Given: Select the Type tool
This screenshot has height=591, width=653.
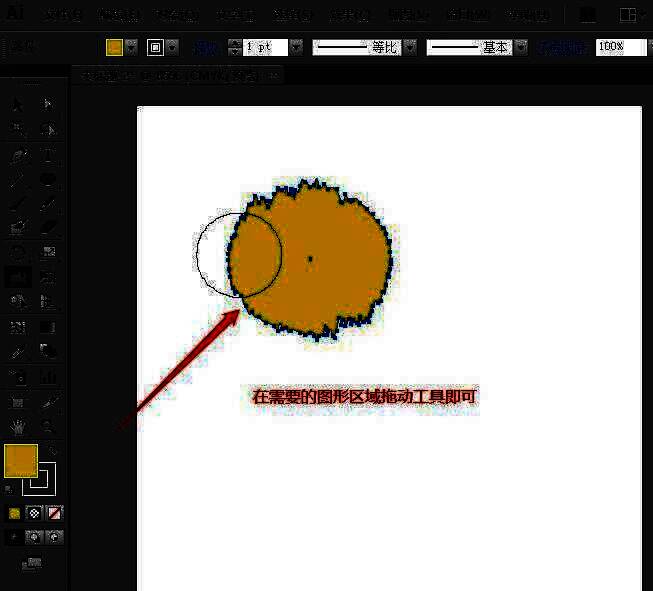Looking at the screenshot, I should coord(47,155).
